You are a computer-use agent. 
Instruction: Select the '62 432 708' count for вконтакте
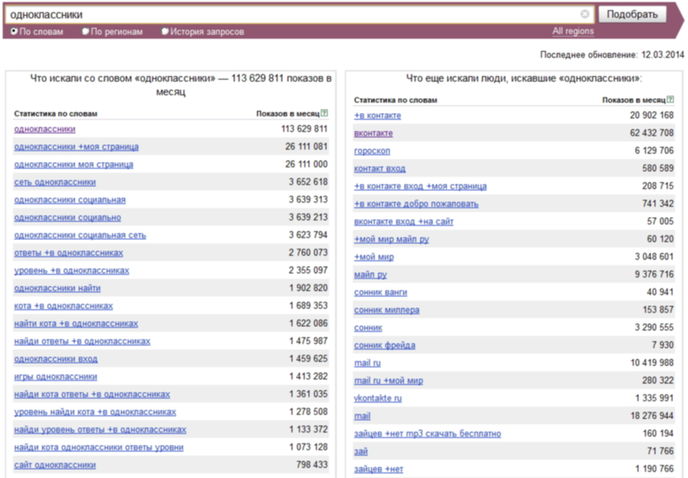[x=651, y=133]
